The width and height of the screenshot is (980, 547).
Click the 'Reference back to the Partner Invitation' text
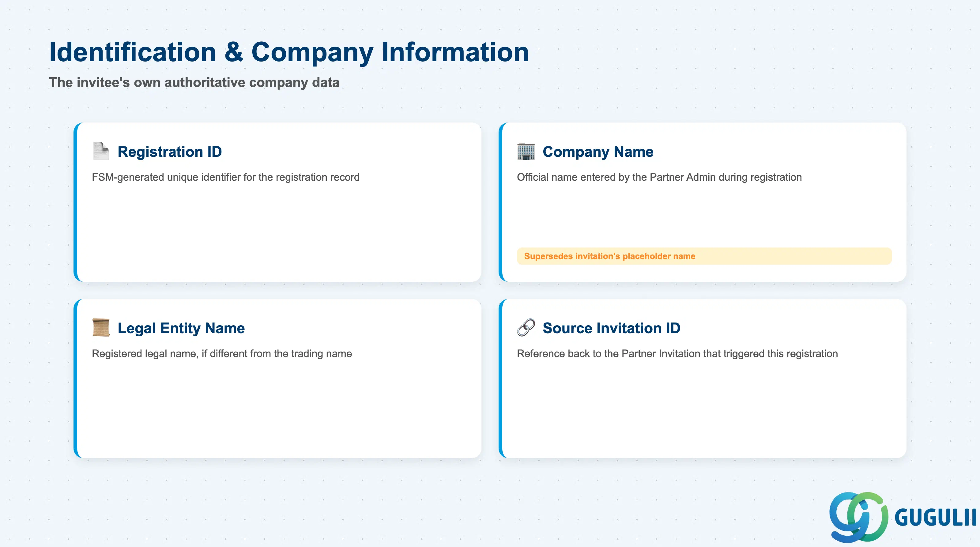click(x=677, y=354)
